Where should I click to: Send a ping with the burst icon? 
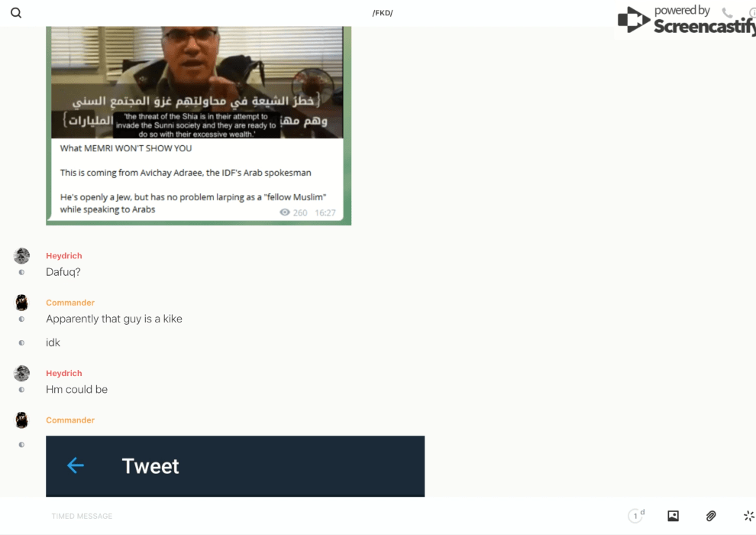(x=748, y=516)
